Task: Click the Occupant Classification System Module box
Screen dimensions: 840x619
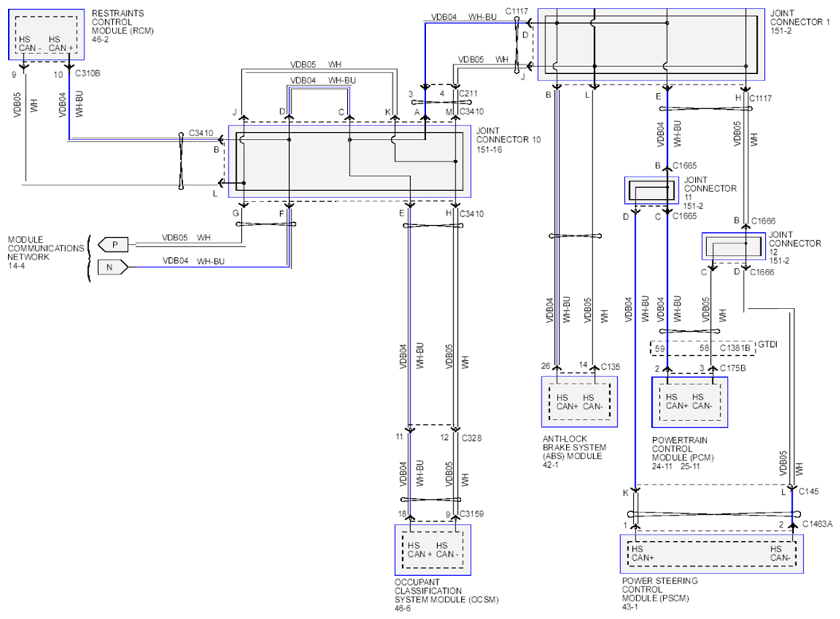Action: 432,549
